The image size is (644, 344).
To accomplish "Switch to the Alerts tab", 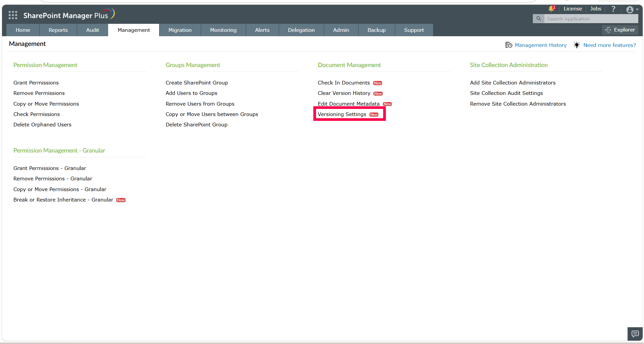I will coord(262,30).
